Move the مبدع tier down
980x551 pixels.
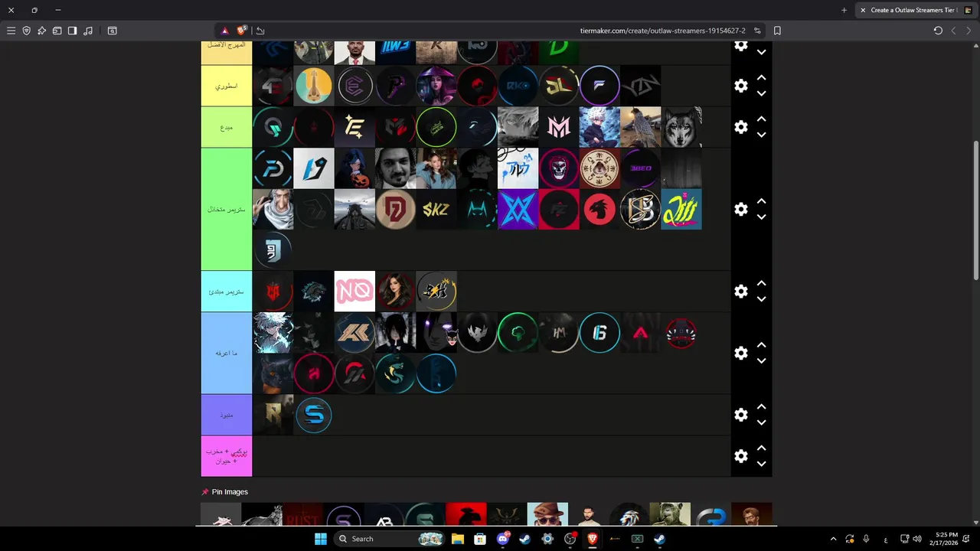click(762, 135)
